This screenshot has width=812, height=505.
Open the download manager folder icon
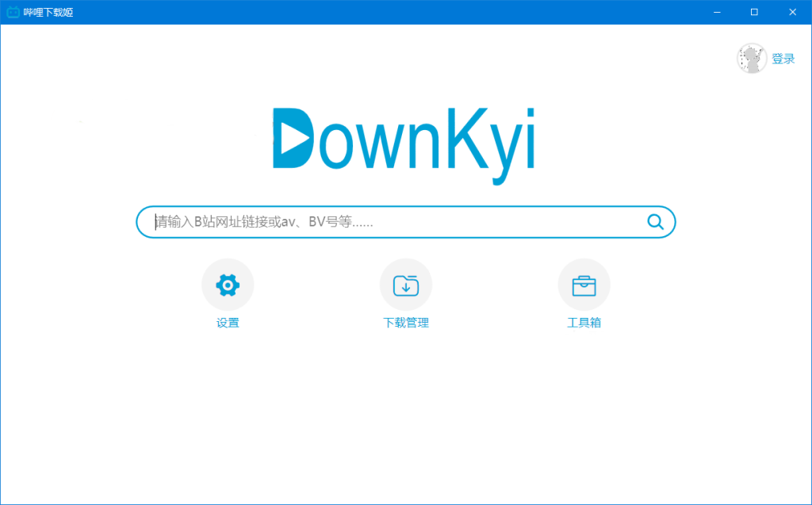406,285
